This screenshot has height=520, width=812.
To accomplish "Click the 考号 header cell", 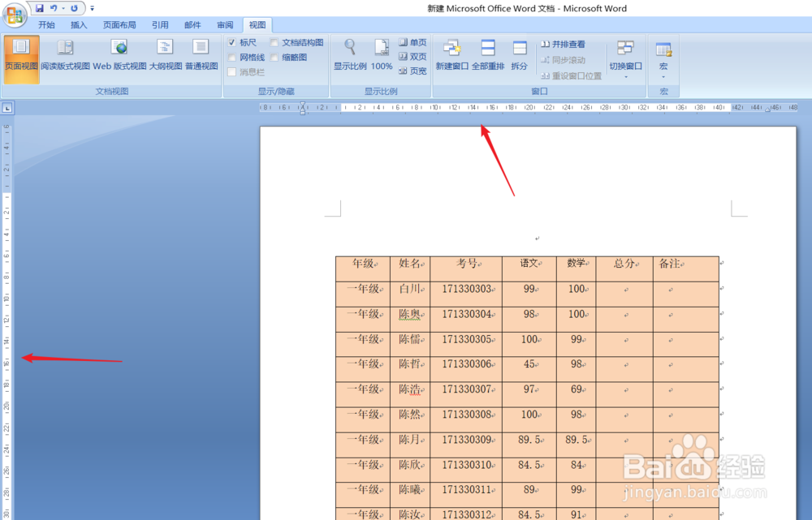I will coord(466,269).
